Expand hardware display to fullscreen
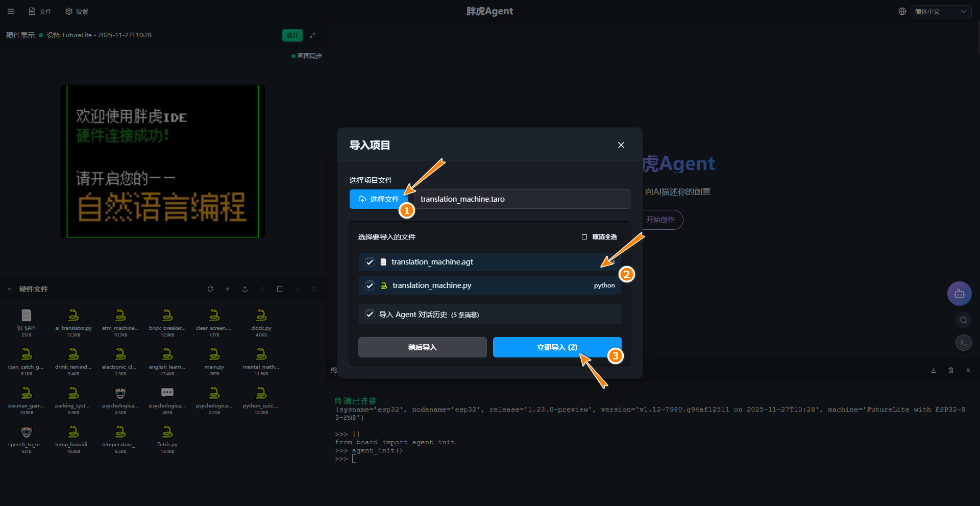The width and height of the screenshot is (980, 506). [x=312, y=35]
